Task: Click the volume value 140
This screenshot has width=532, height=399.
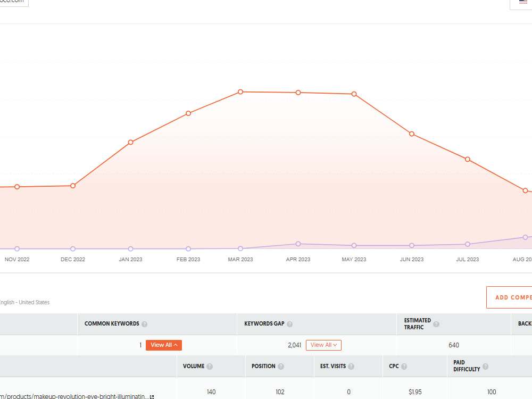Action: pos(211,392)
